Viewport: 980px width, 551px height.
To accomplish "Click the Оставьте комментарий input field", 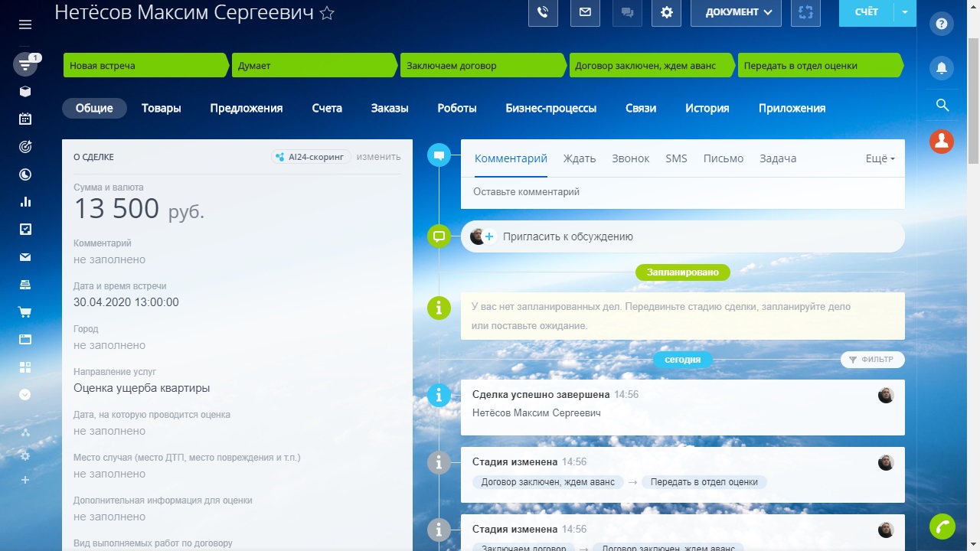I will point(683,192).
